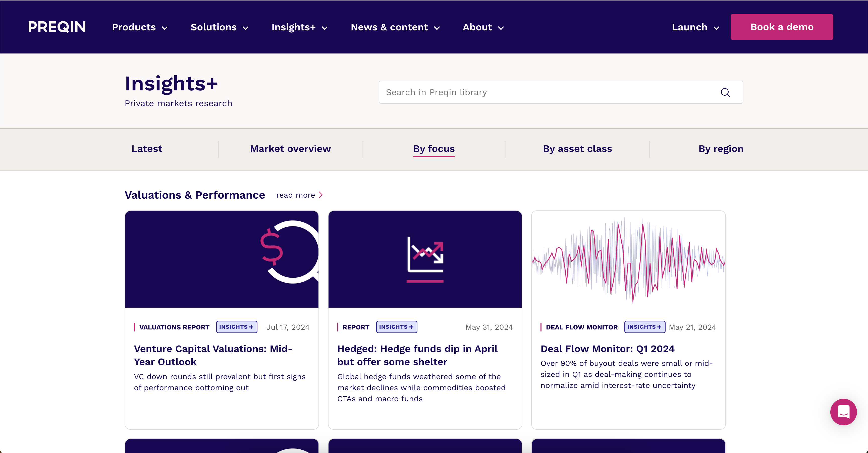The width and height of the screenshot is (868, 453).
Task: Open the Launch dropdown
Action: coord(695,27)
